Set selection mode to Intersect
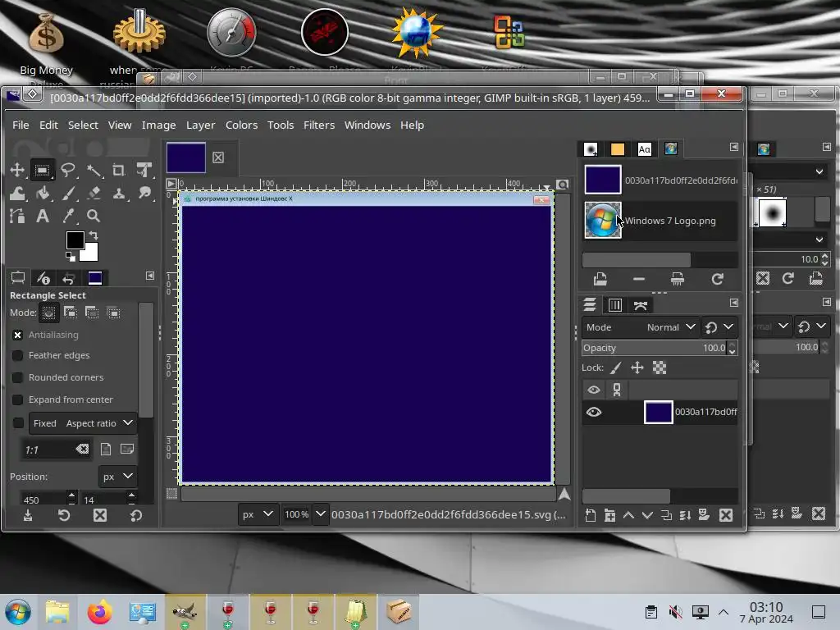Screen dimensions: 840x630 [x=113, y=313]
